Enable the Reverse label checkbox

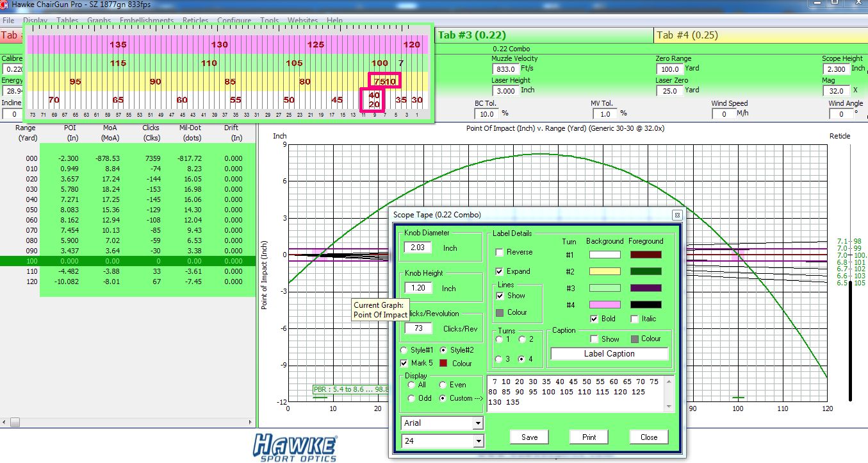click(500, 252)
